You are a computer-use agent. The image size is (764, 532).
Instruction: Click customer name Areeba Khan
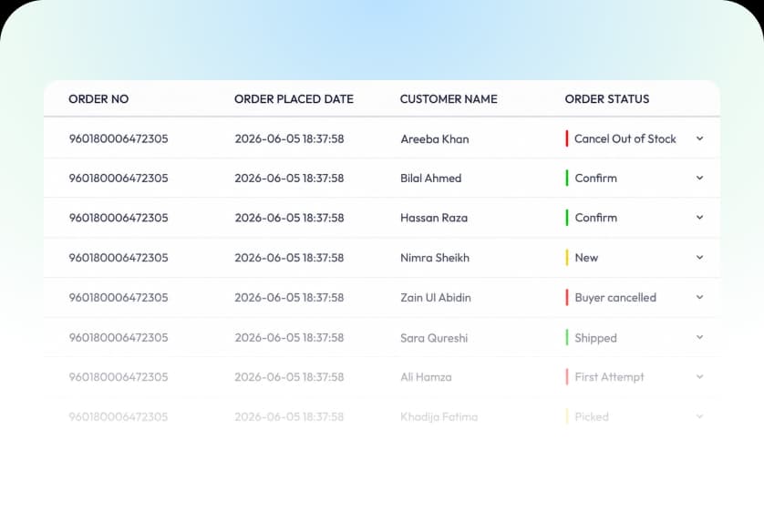pos(435,139)
